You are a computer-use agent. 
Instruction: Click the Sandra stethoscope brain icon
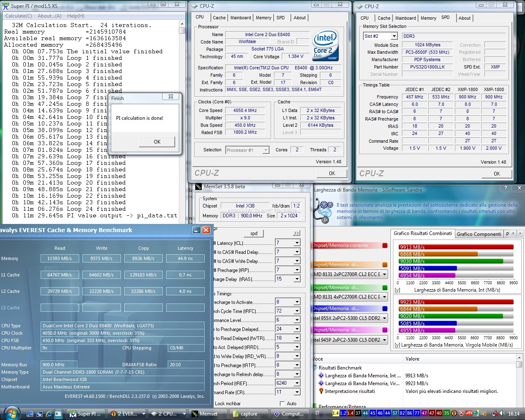324,210
